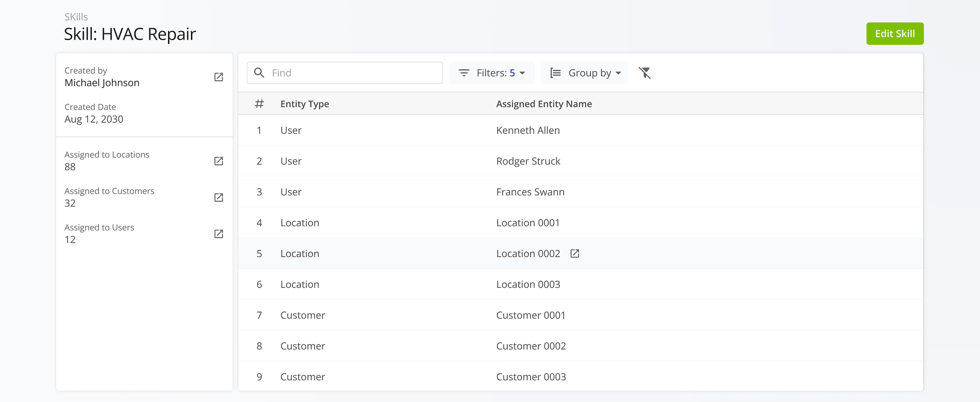Image resolution: width=980 pixels, height=402 pixels.
Task: Click the Edit Skill button
Action: tap(894, 34)
